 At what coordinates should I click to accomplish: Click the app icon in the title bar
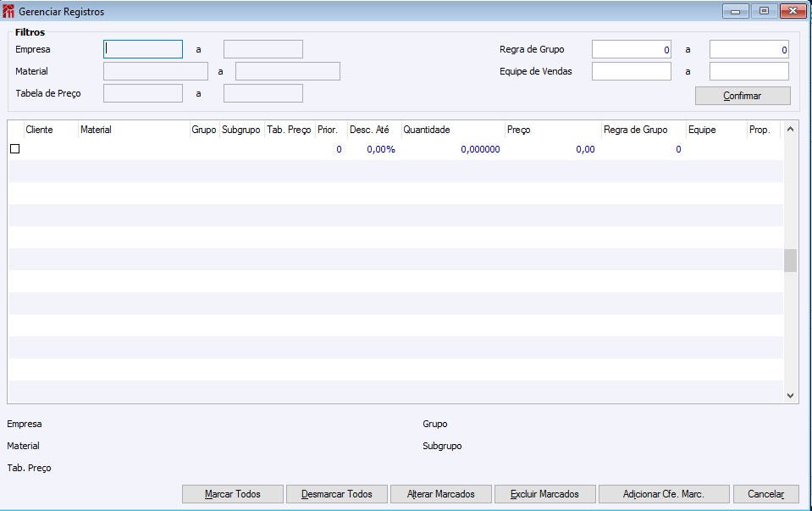click(x=8, y=11)
